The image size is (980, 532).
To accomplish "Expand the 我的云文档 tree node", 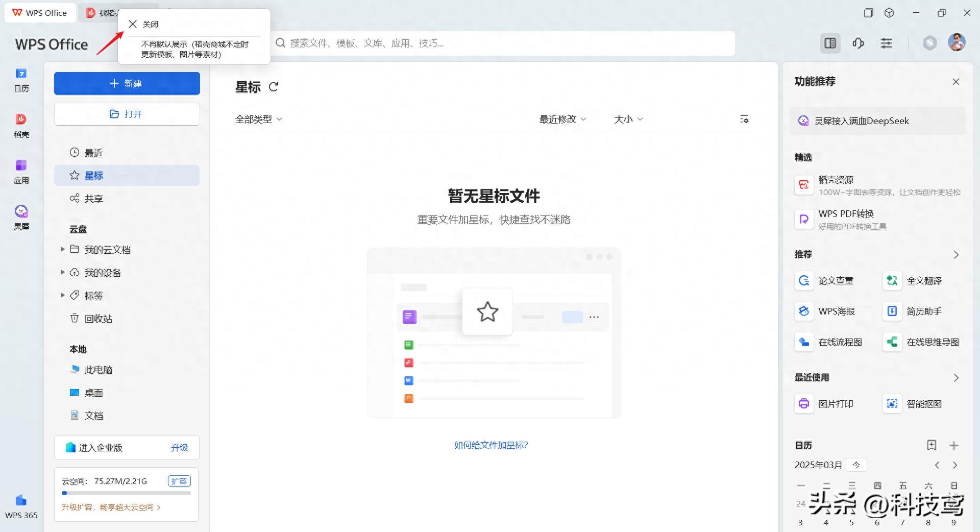I will 63,249.
